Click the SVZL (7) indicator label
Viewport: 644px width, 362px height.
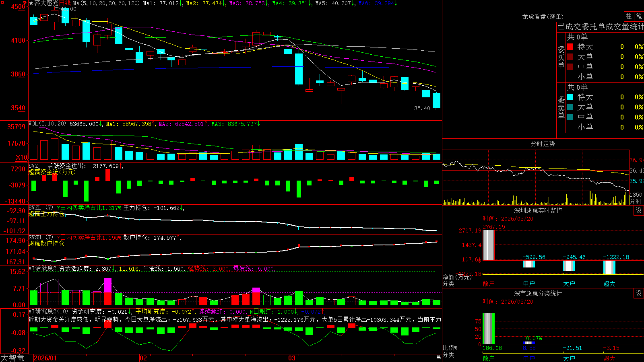coord(41,208)
